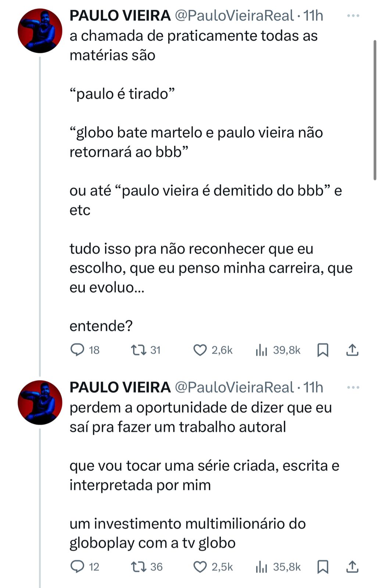379x588 pixels.
Task: Retweet the first tweet with 31 reposts
Action: (139, 350)
